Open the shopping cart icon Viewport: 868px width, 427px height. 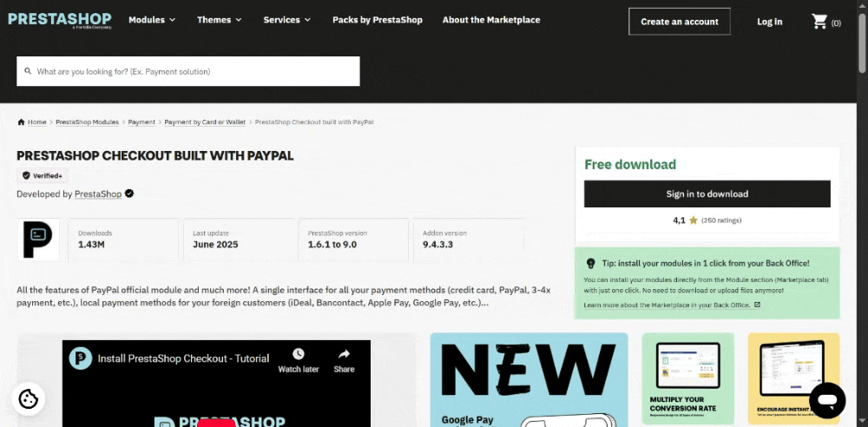[819, 22]
